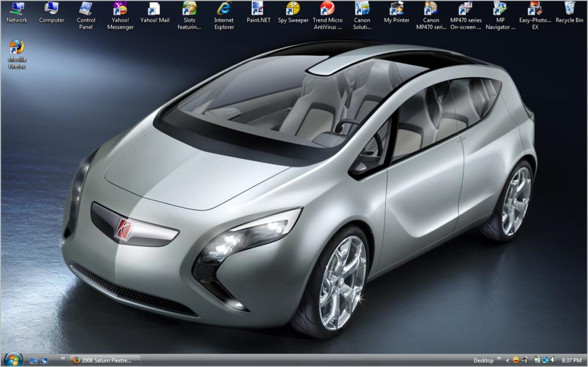Click the Show Desktop quick launch icon

point(33,361)
